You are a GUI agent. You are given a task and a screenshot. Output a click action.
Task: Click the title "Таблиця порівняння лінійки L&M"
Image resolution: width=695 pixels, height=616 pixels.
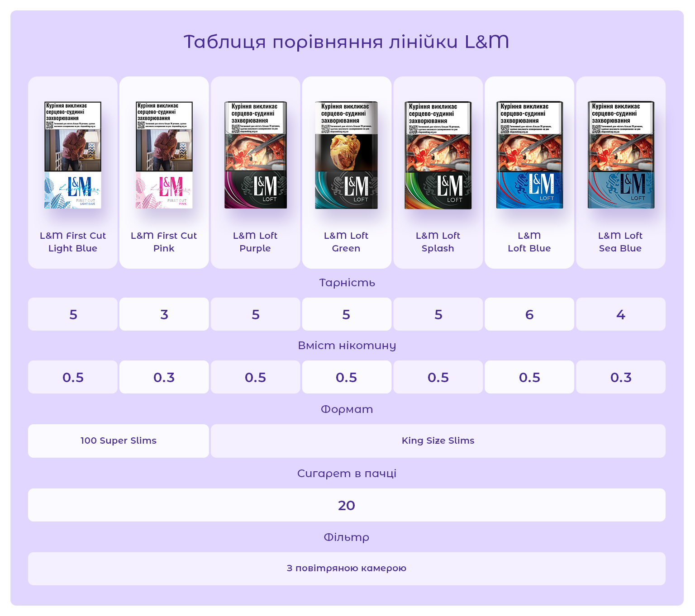click(x=347, y=42)
